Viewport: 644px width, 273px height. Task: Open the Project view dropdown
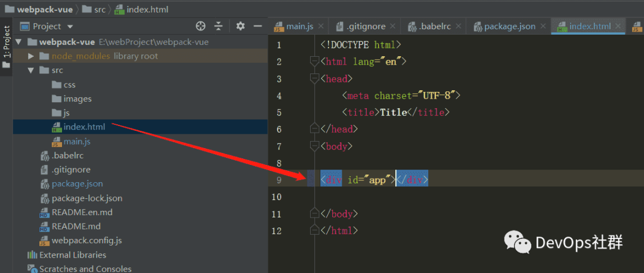click(70, 27)
